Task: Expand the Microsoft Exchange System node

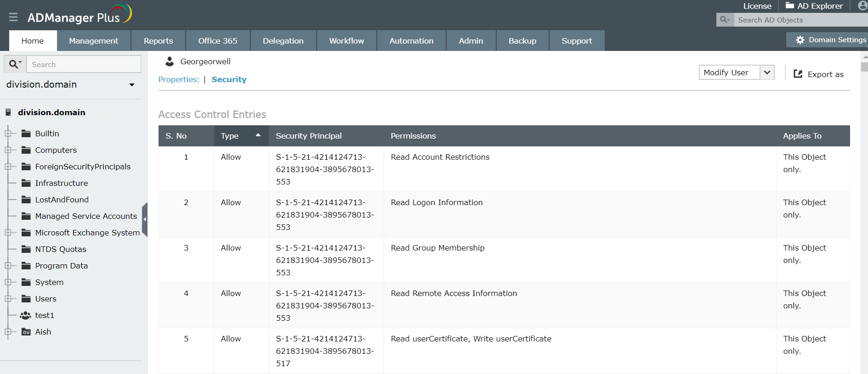Action: (x=8, y=233)
